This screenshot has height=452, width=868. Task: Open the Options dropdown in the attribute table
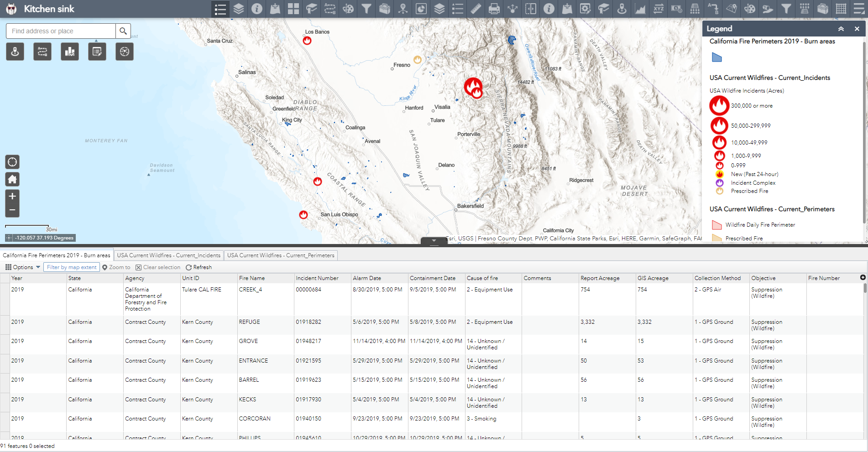(x=22, y=267)
